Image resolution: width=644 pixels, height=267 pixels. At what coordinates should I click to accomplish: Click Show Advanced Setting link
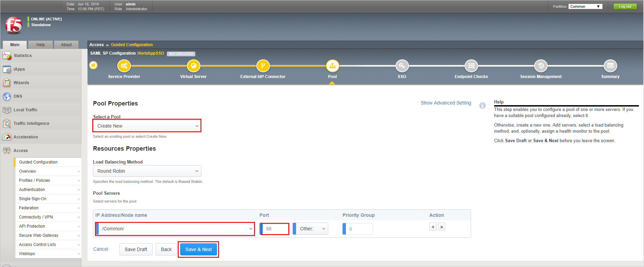(x=446, y=103)
